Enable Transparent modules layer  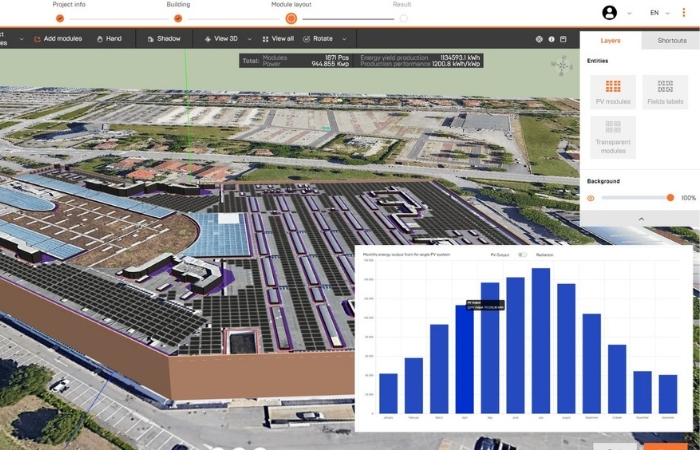[x=614, y=135]
